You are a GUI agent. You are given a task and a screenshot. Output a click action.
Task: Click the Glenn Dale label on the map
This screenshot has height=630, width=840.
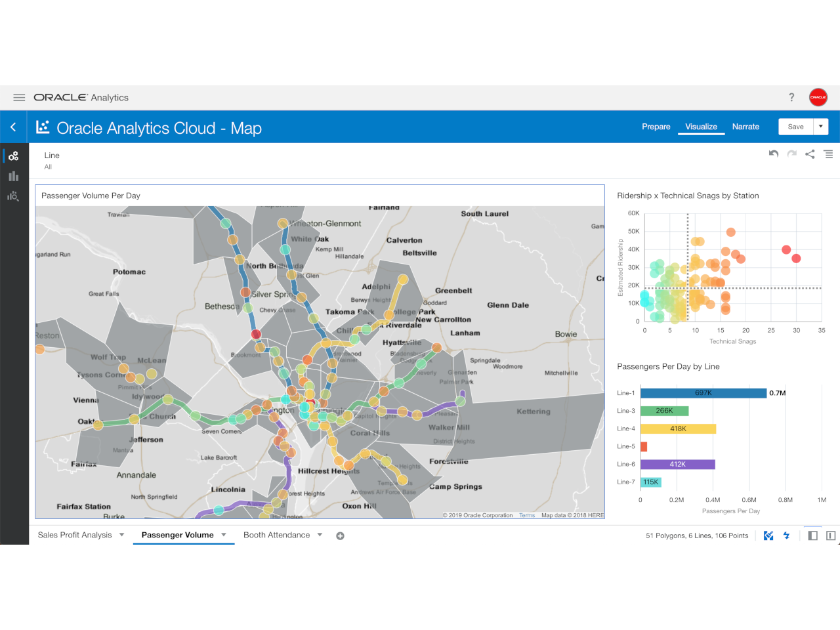[x=508, y=305]
